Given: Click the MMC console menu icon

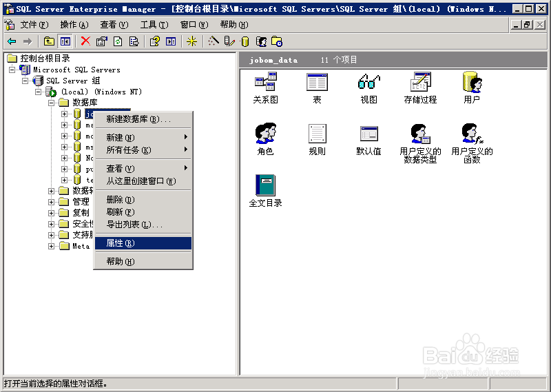Looking at the screenshot, I should pos(10,25).
